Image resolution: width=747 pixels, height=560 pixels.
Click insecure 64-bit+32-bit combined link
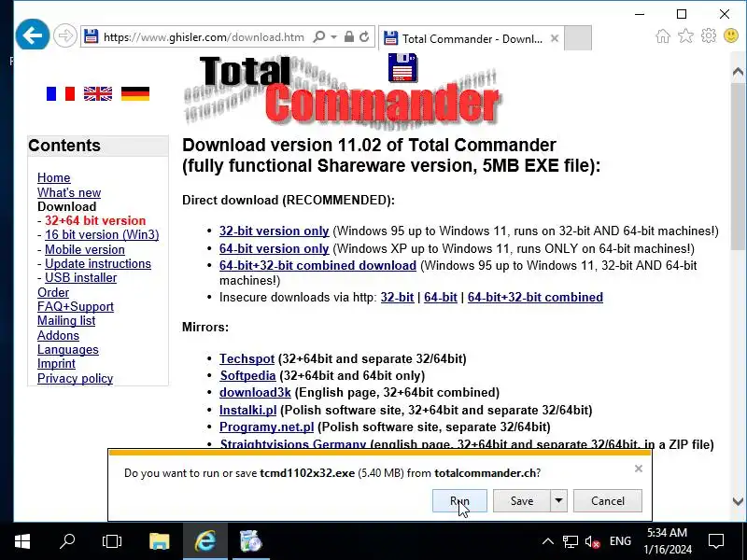(535, 297)
